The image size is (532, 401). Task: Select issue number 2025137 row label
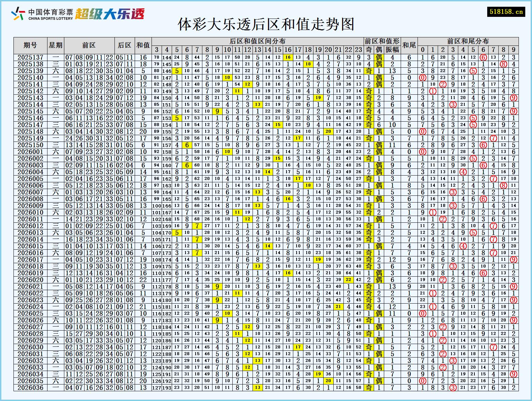(x=30, y=57)
